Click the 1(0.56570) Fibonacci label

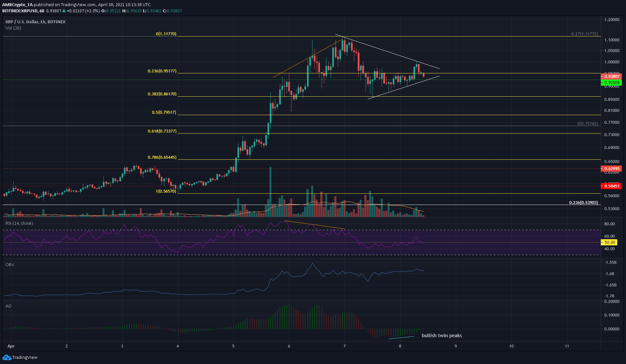166,191
